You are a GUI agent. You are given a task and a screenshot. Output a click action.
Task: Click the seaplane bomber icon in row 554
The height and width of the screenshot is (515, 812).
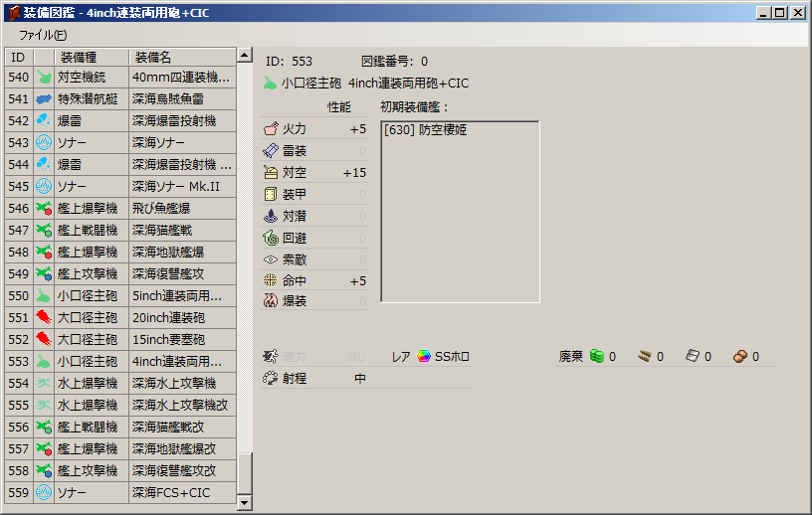tap(44, 383)
